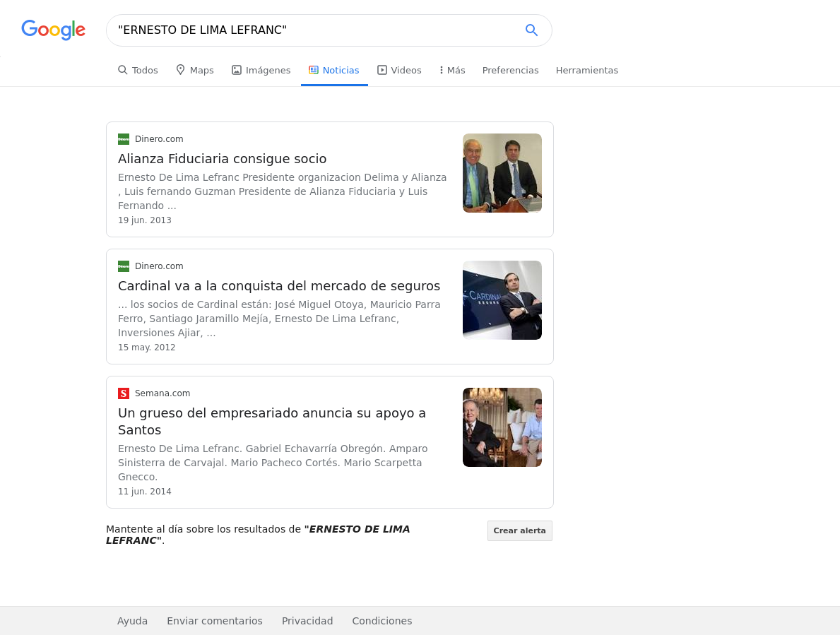Image resolution: width=840 pixels, height=635 pixels.
Task: Open Preferencias settings
Action: (x=511, y=70)
